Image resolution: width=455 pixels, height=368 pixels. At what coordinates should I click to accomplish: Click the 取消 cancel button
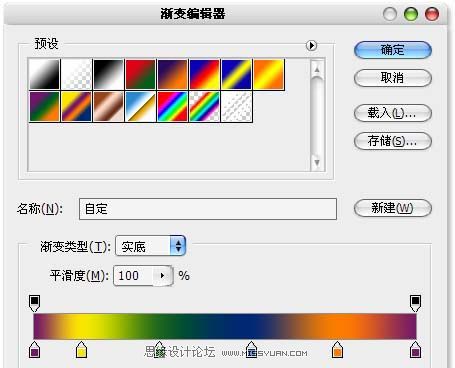click(393, 78)
